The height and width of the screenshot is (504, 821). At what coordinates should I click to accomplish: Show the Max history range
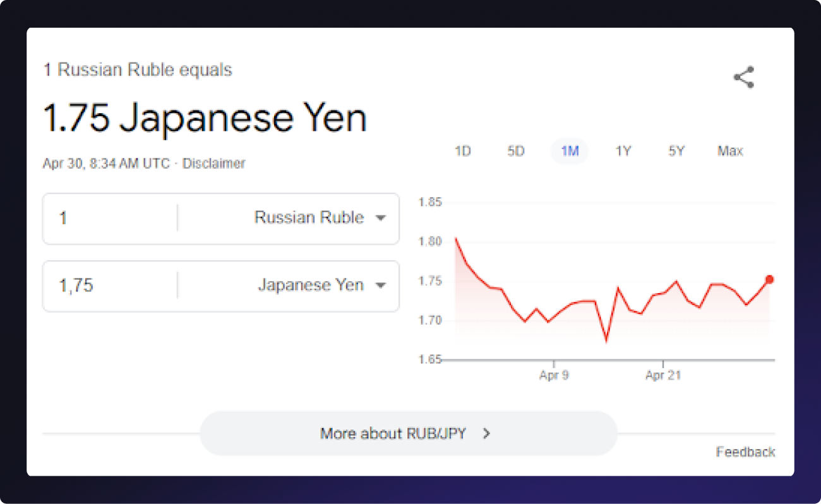point(730,152)
